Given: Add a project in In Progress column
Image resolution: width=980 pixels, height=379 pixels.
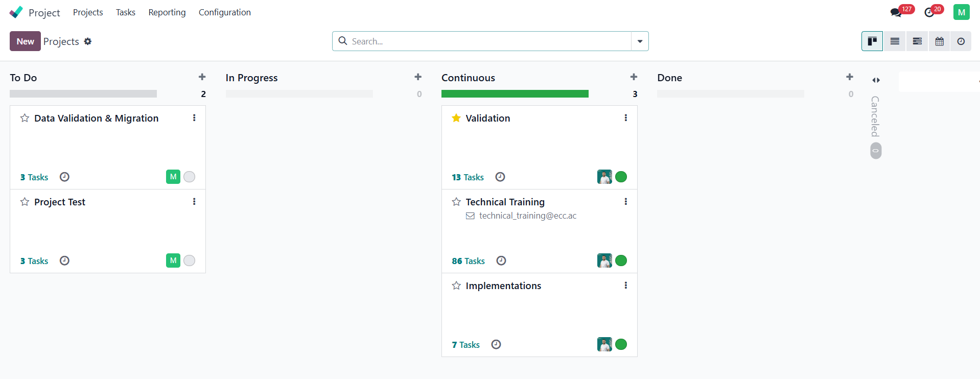Looking at the screenshot, I should 418,77.
